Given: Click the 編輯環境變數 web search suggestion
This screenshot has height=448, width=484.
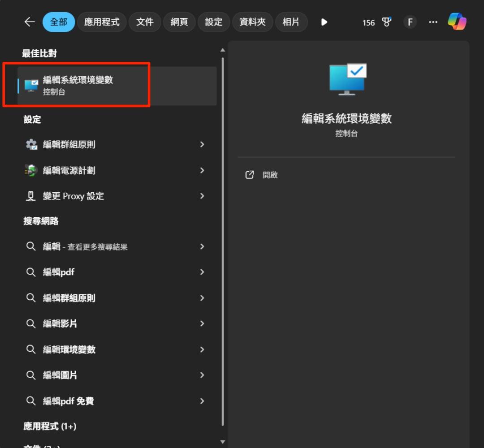Looking at the screenshot, I should pos(69,349).
